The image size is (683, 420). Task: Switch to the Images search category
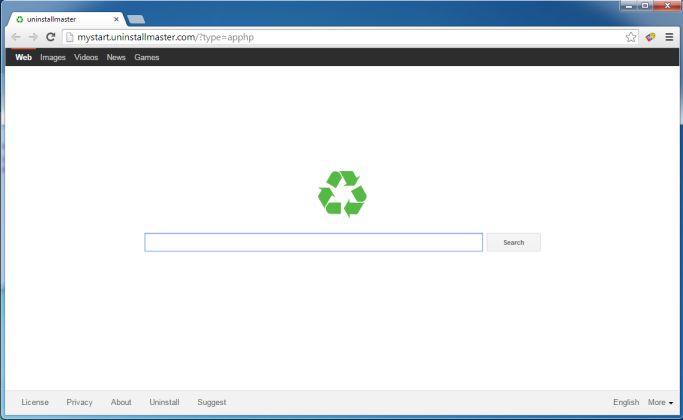click(53, 57)
